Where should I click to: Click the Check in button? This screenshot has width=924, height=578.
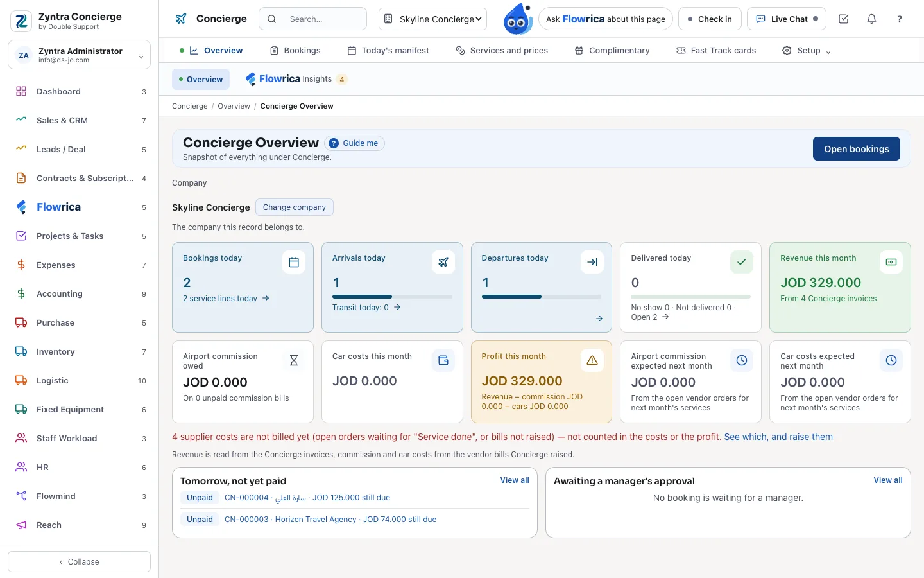pyautogui.click(x=710, y=19)
